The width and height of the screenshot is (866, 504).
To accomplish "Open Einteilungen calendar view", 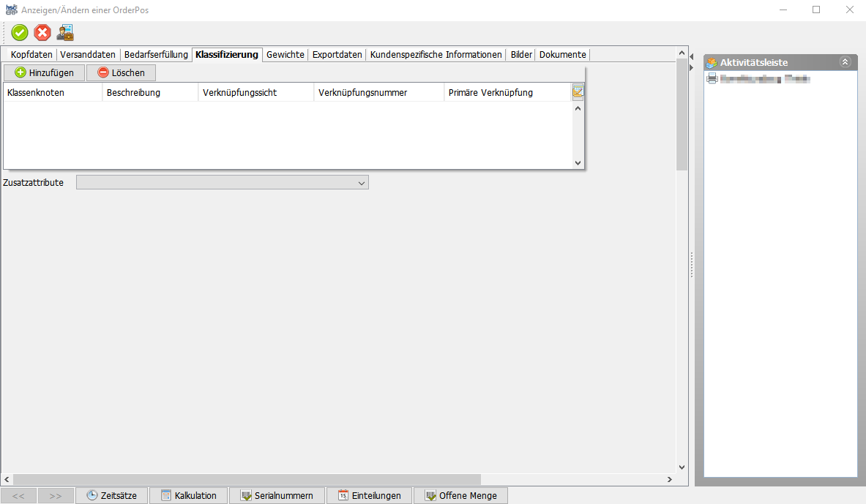I will 369,495.
